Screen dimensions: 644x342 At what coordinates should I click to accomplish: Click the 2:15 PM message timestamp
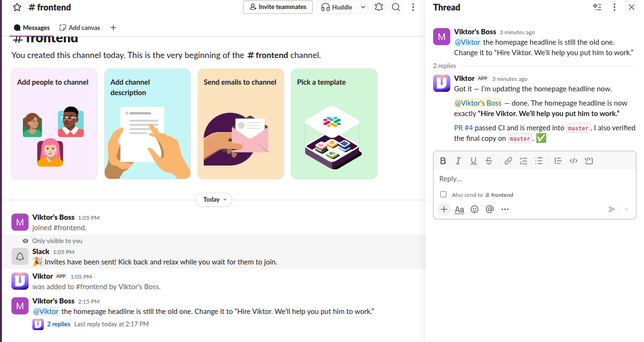click(x=89, y=302)
